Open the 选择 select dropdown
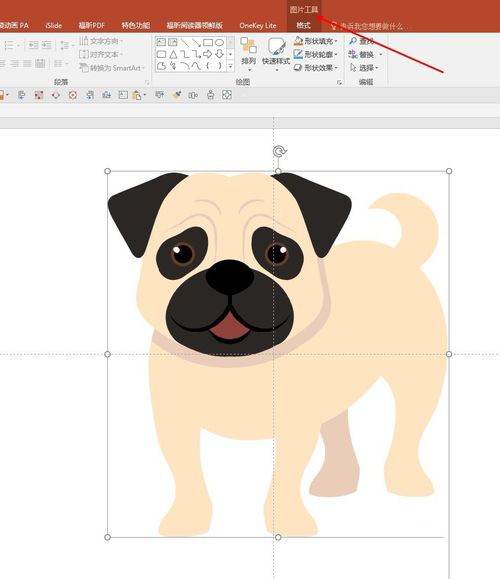The image size is (500, 579). point(364,68)
